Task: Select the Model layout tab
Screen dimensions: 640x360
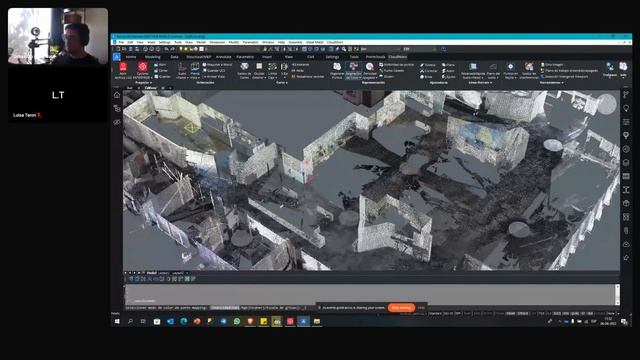Action: coord(151,273)
